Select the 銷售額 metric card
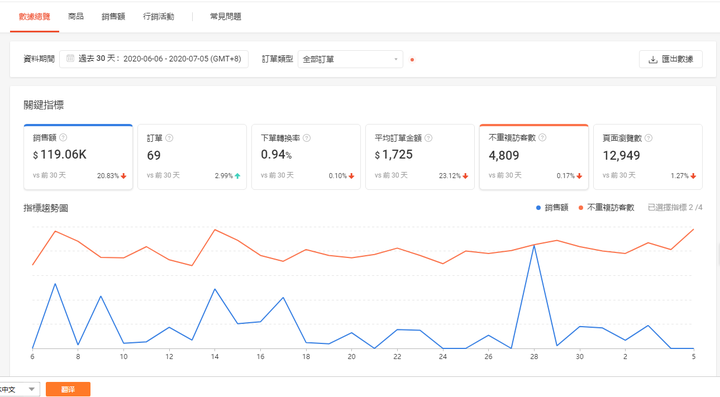720x397 pixels. tap(78, 157)
